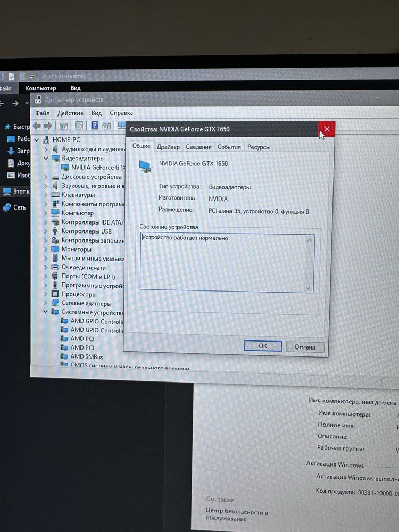Click the Explorer back navigation arrow

pyautogui.click(x=2, y=103)
